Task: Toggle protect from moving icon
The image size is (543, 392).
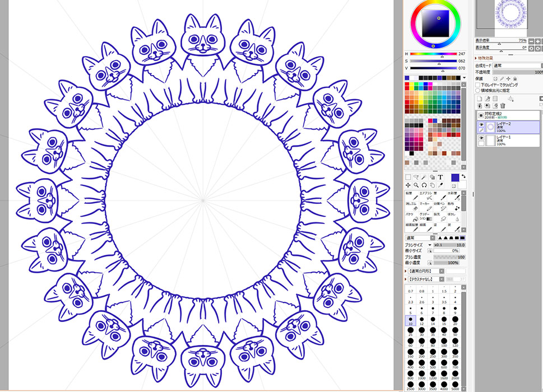Action: pos(508,78)
